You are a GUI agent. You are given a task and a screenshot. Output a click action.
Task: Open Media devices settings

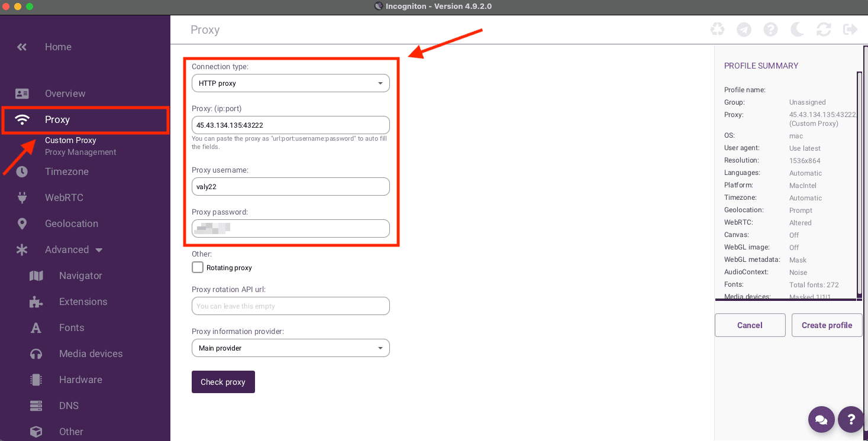90,354
